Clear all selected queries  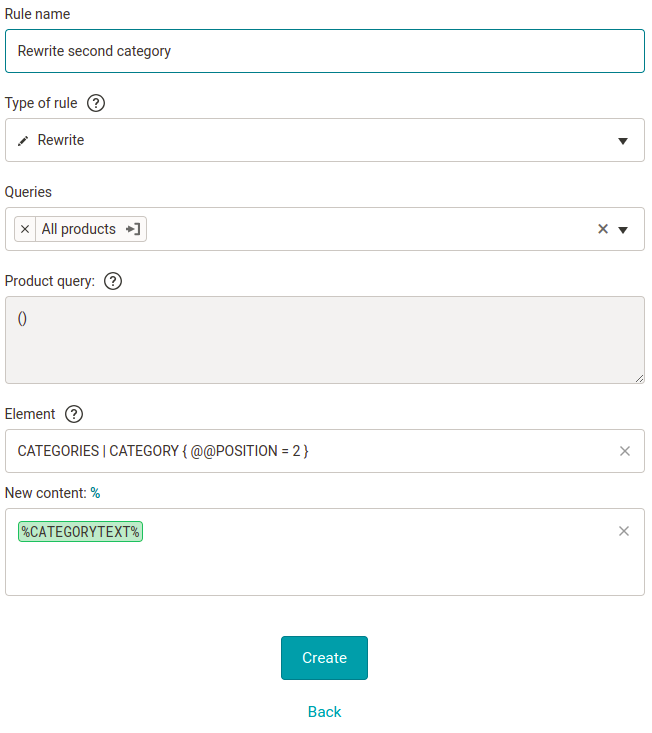coord(603,229)
